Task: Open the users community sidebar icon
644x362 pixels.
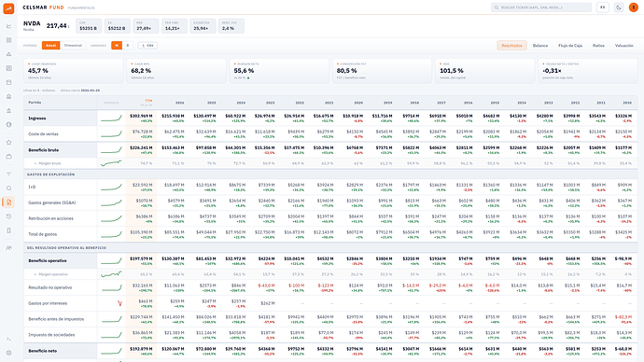Action: tap(8, 248)
